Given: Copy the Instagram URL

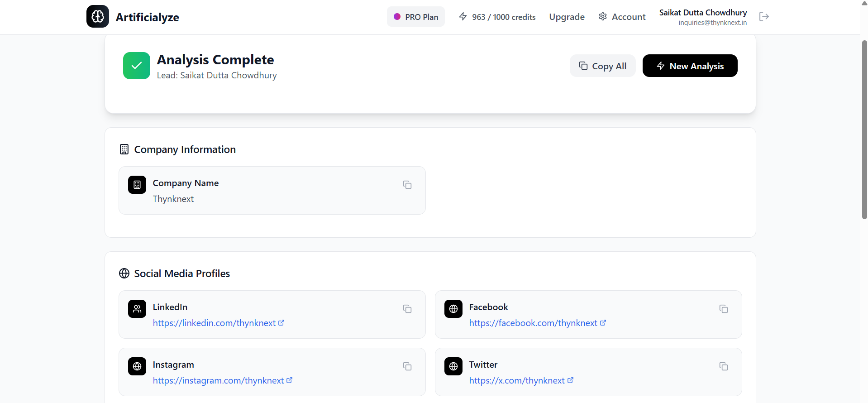Looking at the screenshot, I should point(407,366).
